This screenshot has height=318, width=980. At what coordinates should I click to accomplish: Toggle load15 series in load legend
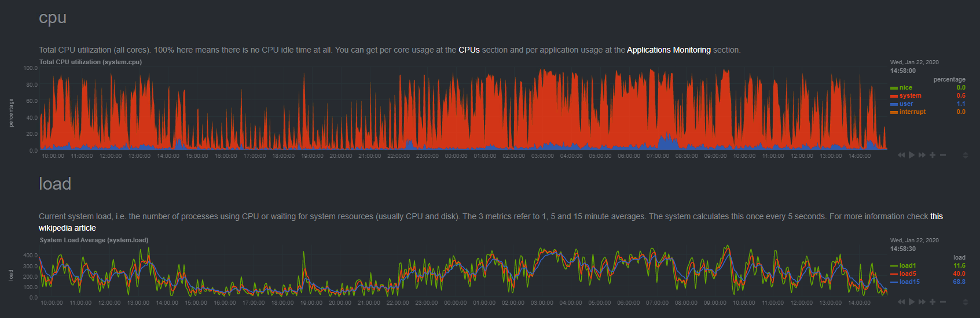click(909, 282)
